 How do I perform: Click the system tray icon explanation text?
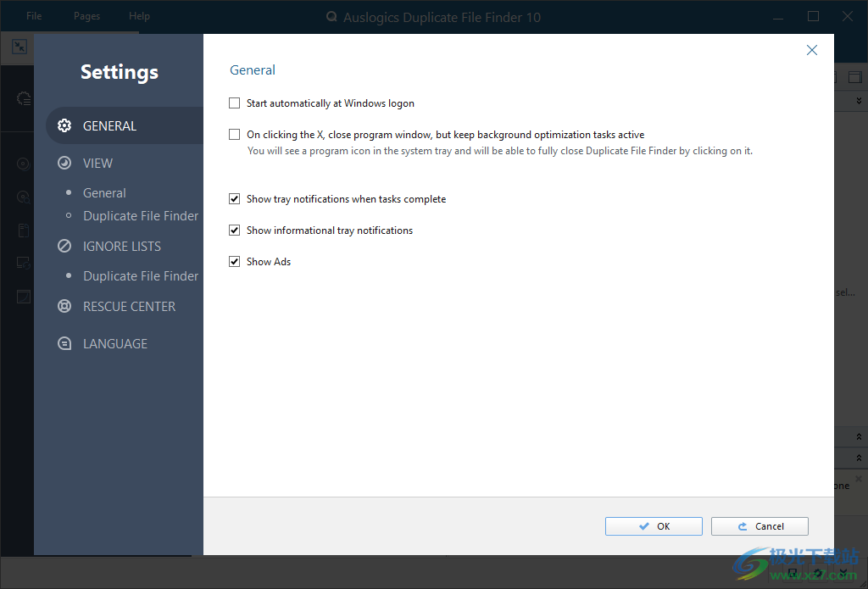pyautogui.click(x=500, y=151)
